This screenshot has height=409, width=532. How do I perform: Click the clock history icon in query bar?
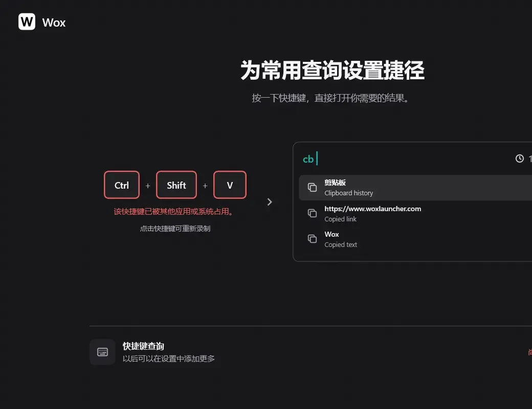[519, 158]
